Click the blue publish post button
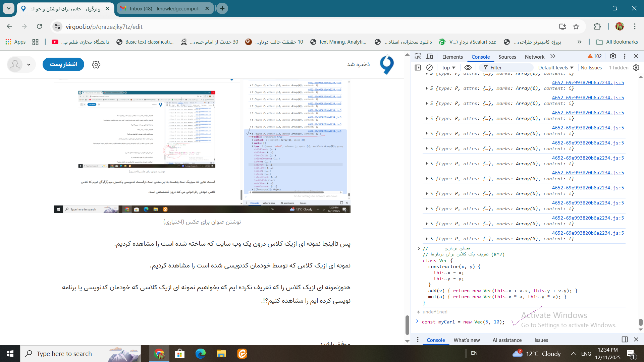644x362 pixels. pos(63,64)
